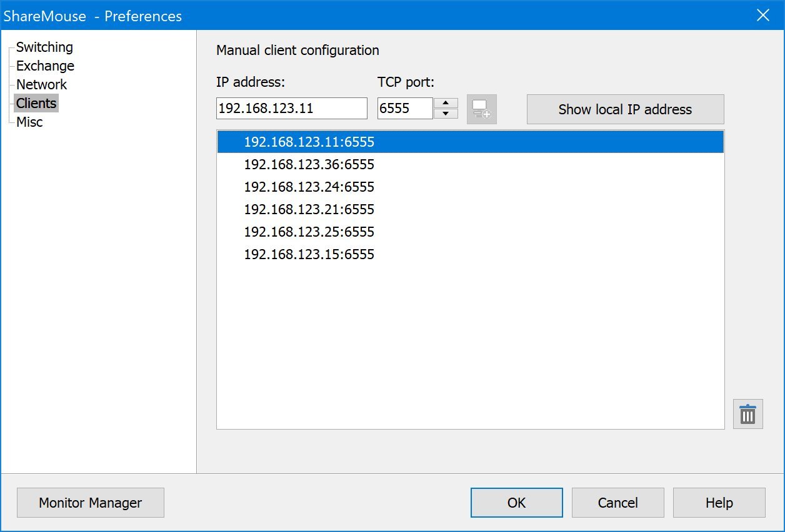Select client 192.168.123.15:6555
This screenshot has width=785, height=532.
(x=309, y=254)
